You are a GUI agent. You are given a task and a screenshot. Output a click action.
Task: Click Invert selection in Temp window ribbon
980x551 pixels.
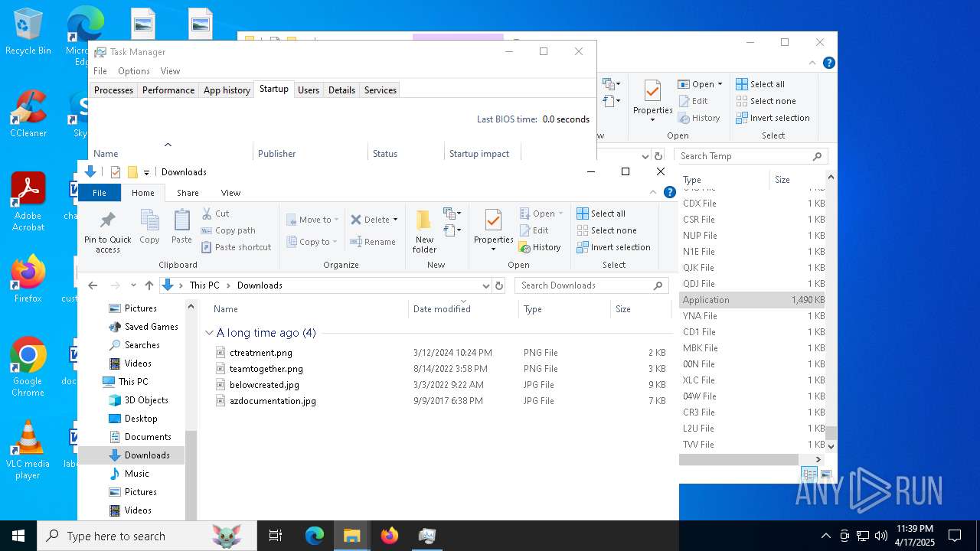click(773, 118)
